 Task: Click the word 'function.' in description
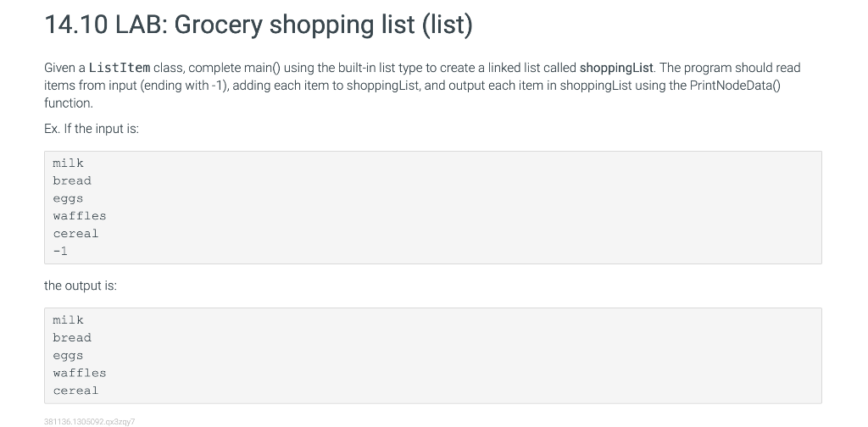(69, 103)
